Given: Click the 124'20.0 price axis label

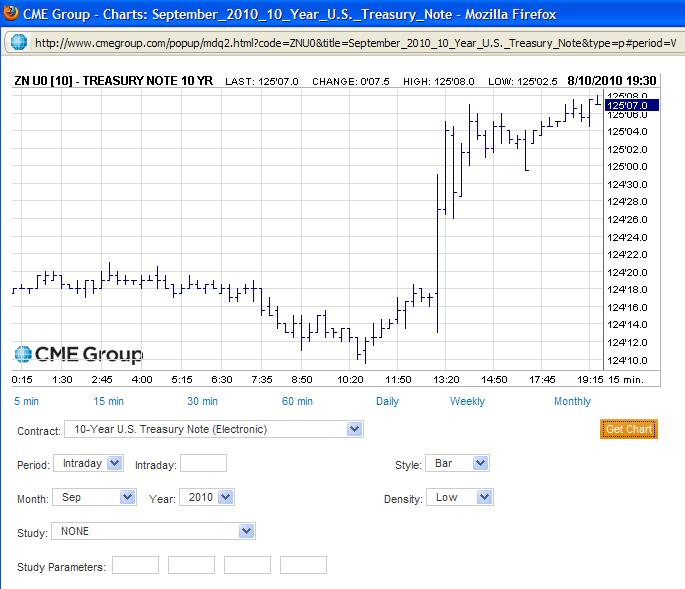Looking at the screenshot, I should (x=627, y=272).
